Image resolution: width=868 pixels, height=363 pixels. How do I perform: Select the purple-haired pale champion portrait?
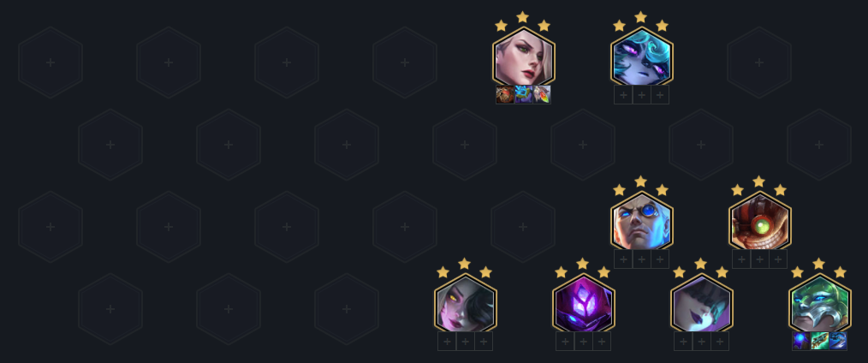click(701, 304)
